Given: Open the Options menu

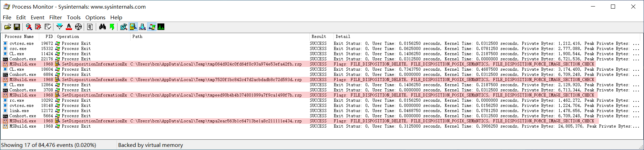Looking at the screenshot, I should point(95,17).
